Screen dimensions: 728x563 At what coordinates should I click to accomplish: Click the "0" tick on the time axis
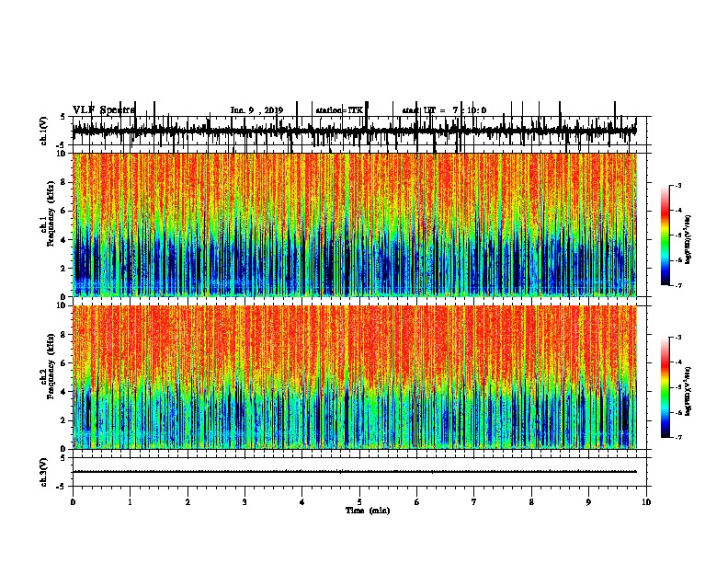[73, 502]
